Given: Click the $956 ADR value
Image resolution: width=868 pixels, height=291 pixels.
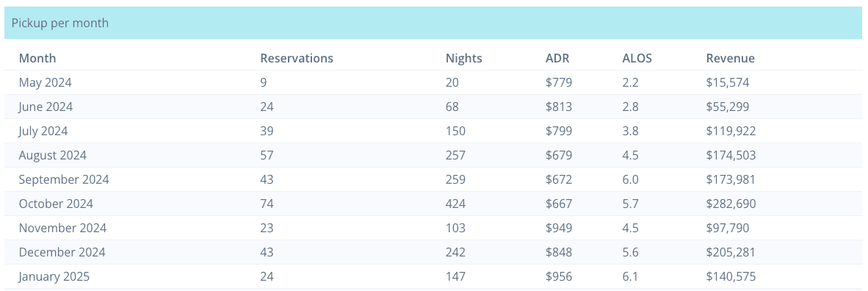Looking at the screenshot, I should click(559, 276).
